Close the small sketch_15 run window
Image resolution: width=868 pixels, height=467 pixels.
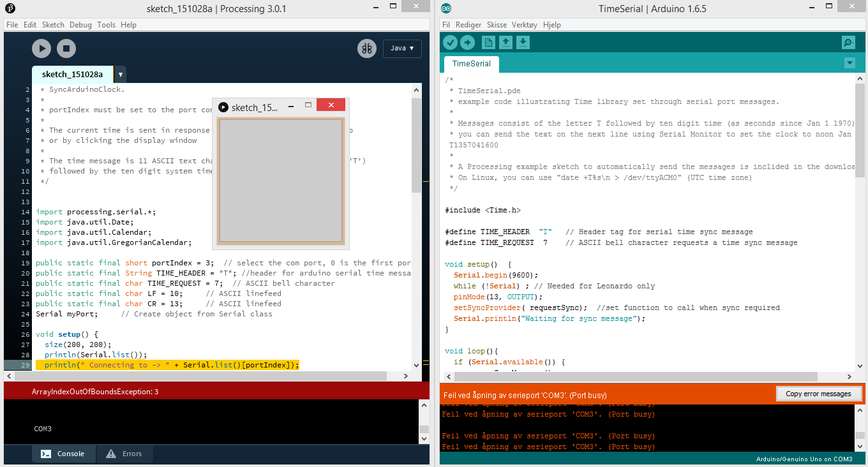pyautogui.click(x=331, y=105)
